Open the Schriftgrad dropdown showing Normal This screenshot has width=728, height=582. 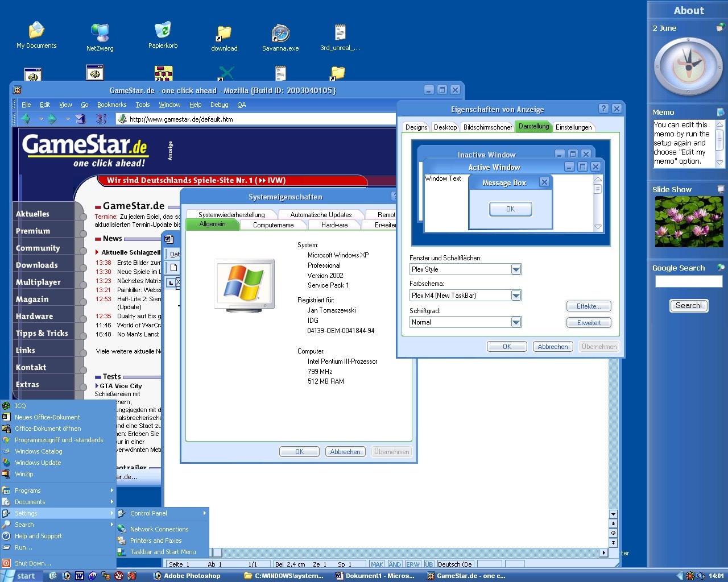pyautogui.click(x=515, y=322)
